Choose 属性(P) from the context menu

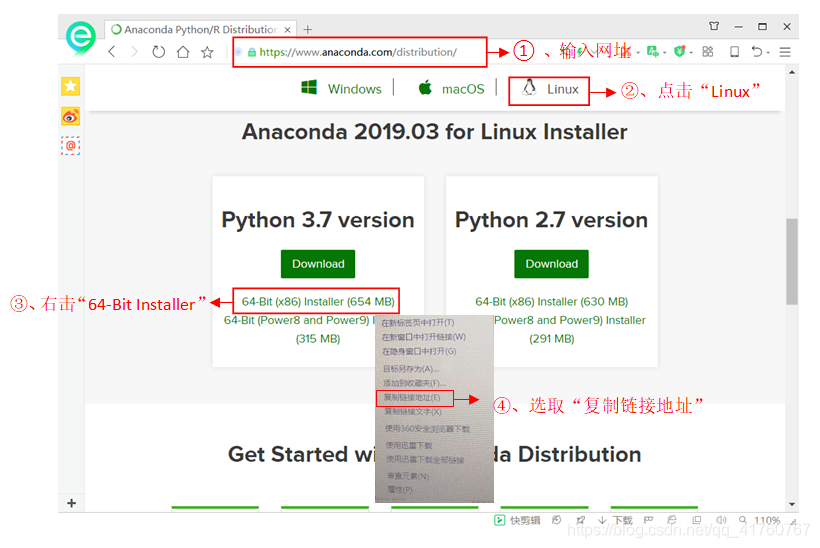click(400, 490)
